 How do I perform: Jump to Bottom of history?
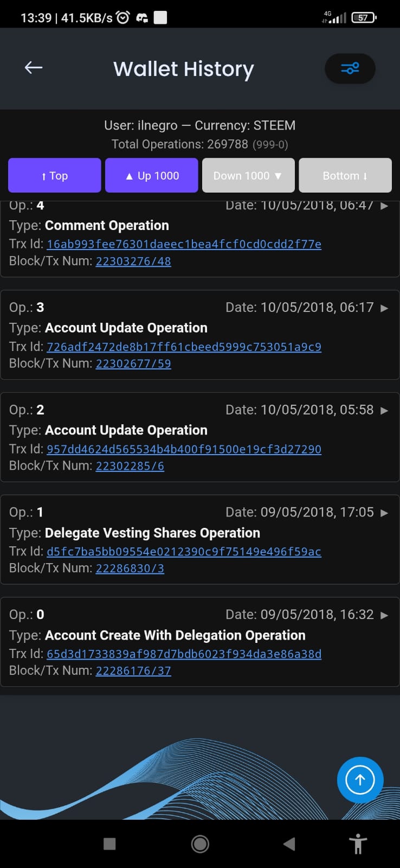345,175
